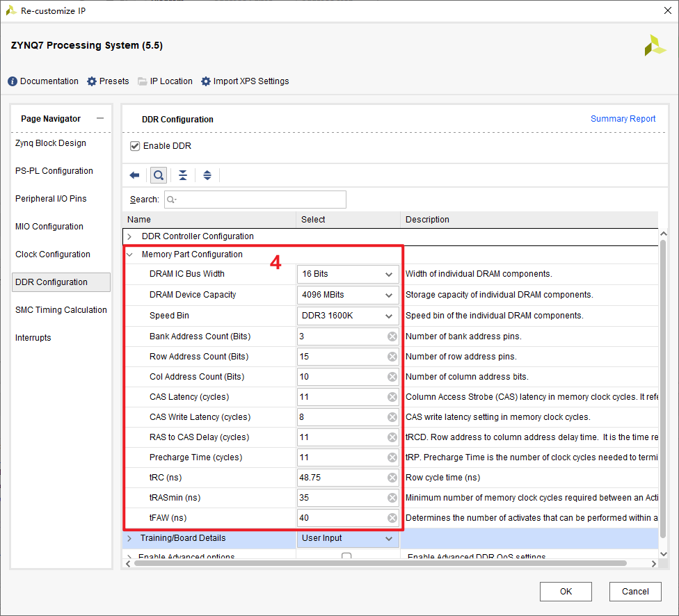Clear the tRC value

[392, 478]
